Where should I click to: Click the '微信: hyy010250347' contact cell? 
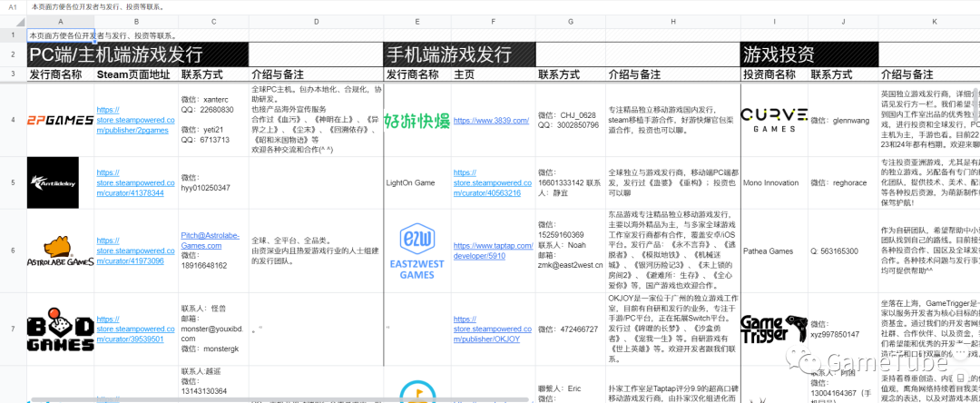[214, 182]
